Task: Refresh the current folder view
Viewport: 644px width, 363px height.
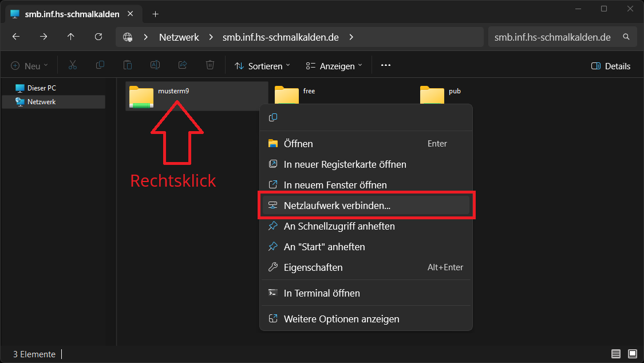Action: [98, 37]
